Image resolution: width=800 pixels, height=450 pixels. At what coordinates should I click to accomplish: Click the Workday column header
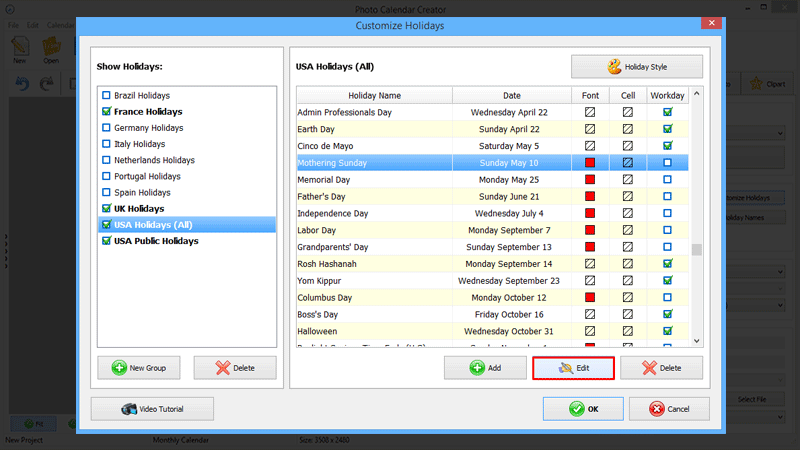(x=667, y=95)
